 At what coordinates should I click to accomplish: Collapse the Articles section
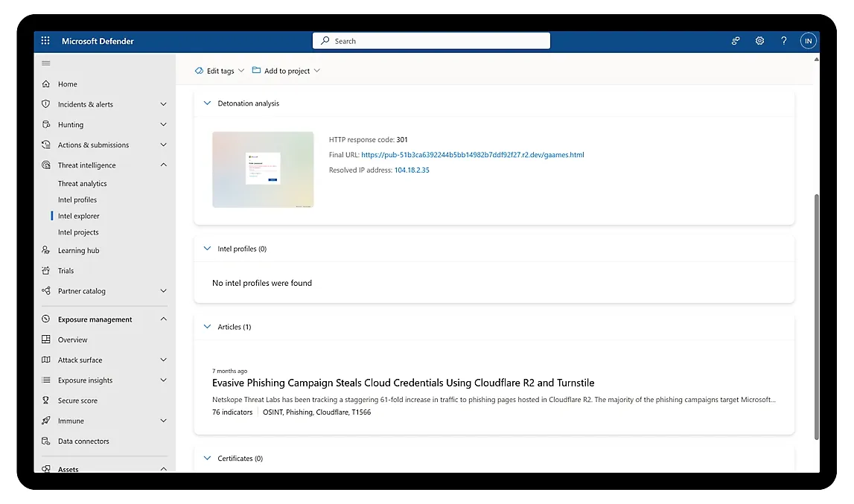click(208, 327)
